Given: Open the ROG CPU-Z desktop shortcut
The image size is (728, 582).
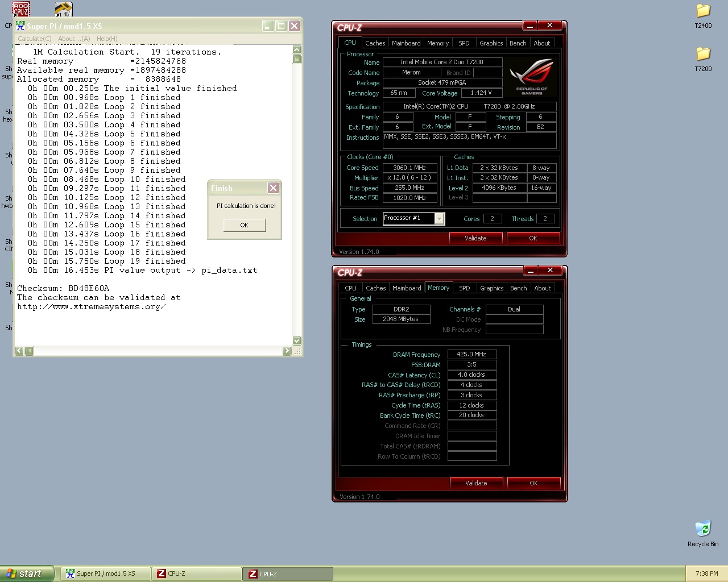Looking at the screenshot, I should click(x=21, y=9).
